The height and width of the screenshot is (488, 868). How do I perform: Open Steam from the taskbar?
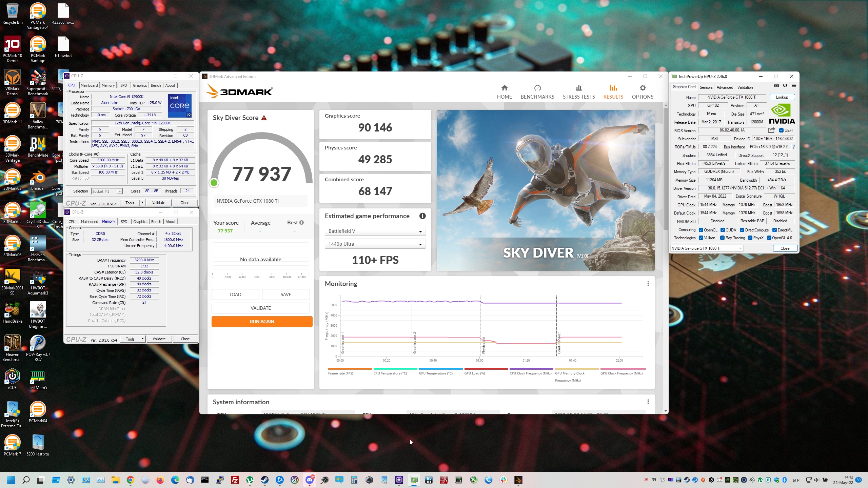[264, 480]
